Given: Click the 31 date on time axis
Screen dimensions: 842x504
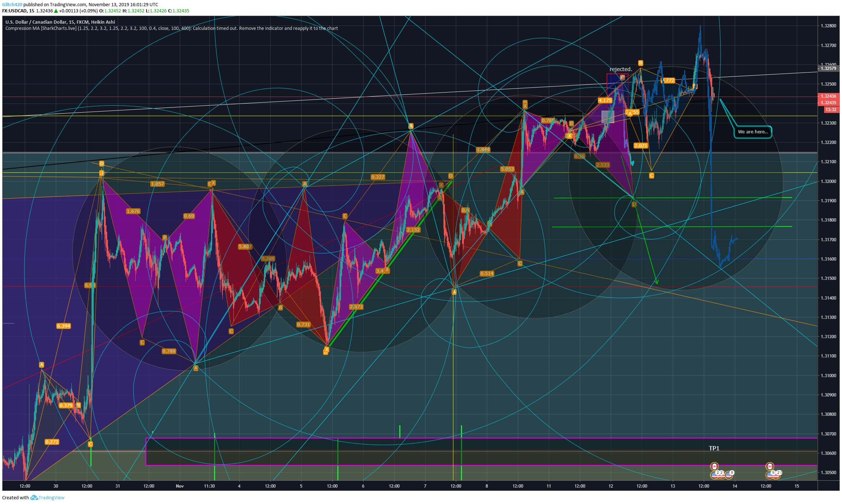Looking at the screenshot, I should (x=117, y=486).
